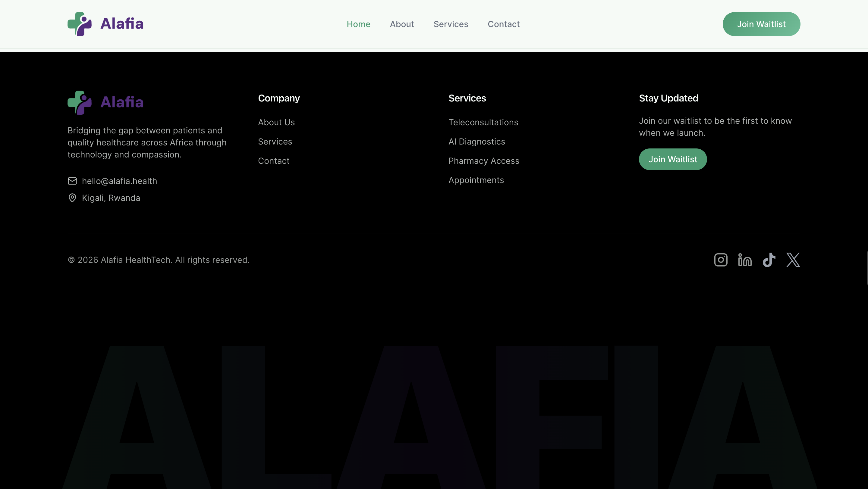Open the Appointments footer link
This screenshot has width=868, height=489.
click(x=476, y=180)
